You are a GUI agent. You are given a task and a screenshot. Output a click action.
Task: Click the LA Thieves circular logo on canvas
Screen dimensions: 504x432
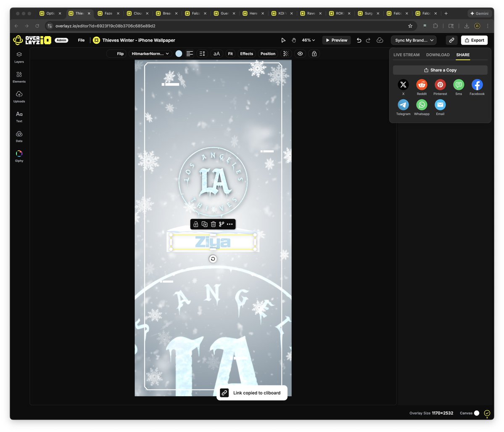pyautogui.click(x=213, y=181)
